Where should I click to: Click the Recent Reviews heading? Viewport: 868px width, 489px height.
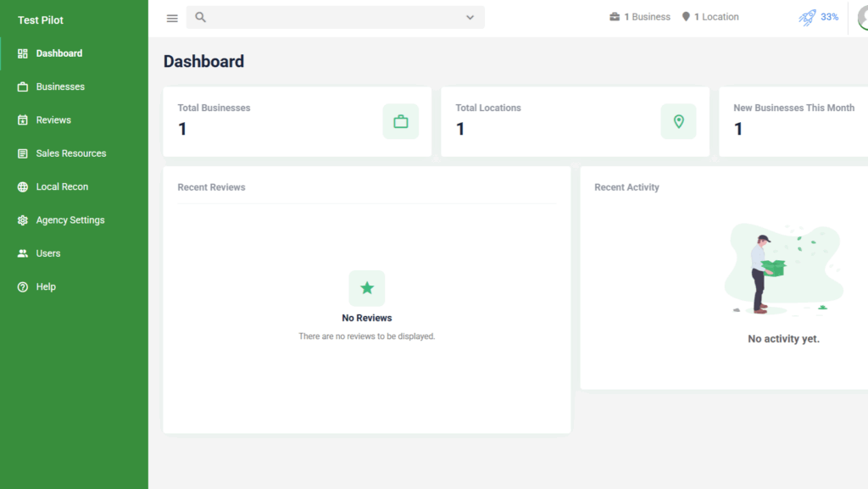click(211, 187)
